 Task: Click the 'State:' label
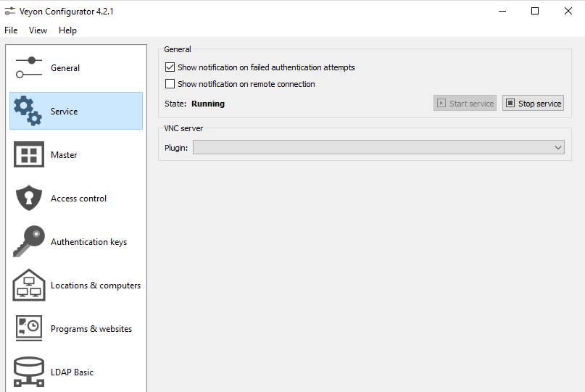pos(175,104)
